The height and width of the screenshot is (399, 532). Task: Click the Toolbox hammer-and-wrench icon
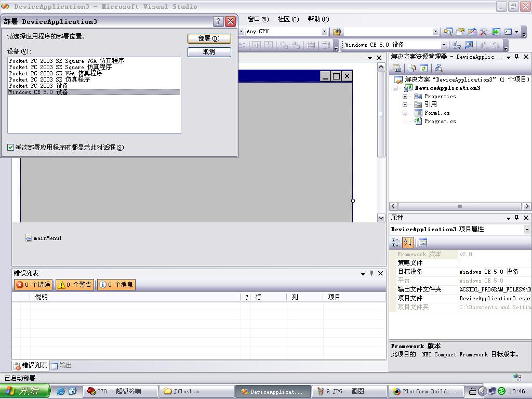(484, 32)
